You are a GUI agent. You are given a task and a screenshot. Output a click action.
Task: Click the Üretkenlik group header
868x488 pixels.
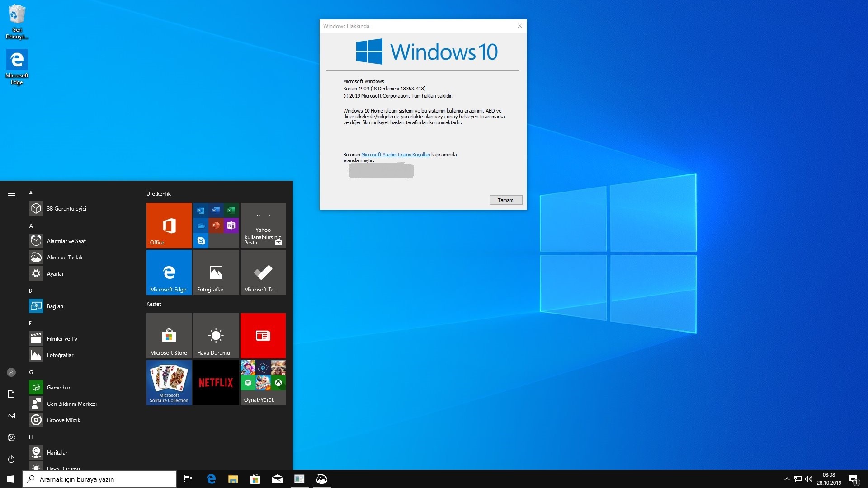pyautogui.click(x=159, y=193)
